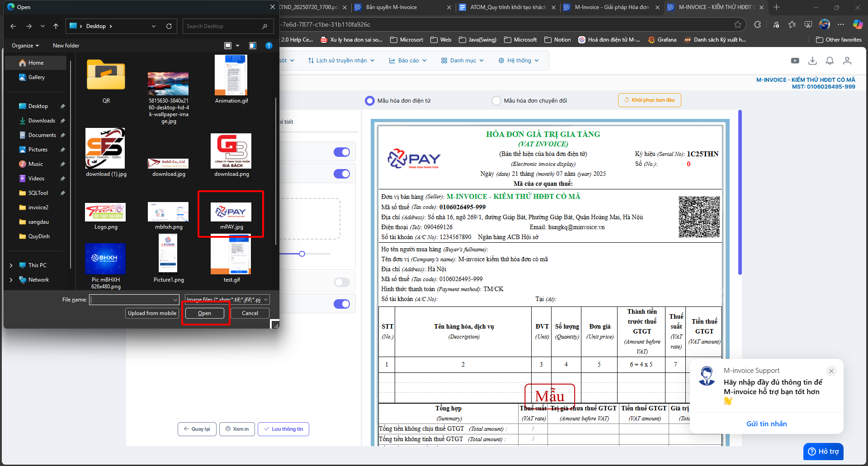Image resolution: width=868 pixels, height=466 pixels.
Task: Expand the Hệ thống menu
Action: [x=519, y=61]
